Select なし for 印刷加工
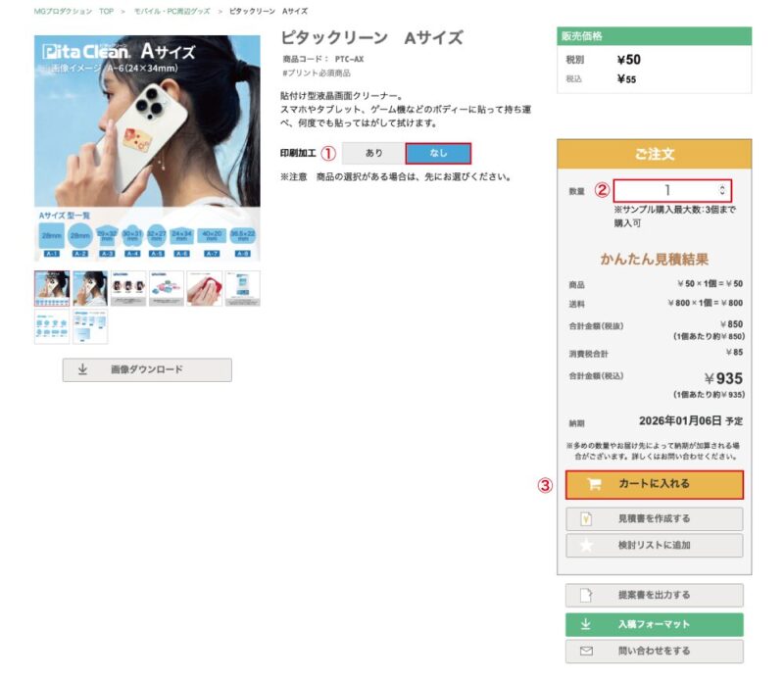 pos(437,153)
